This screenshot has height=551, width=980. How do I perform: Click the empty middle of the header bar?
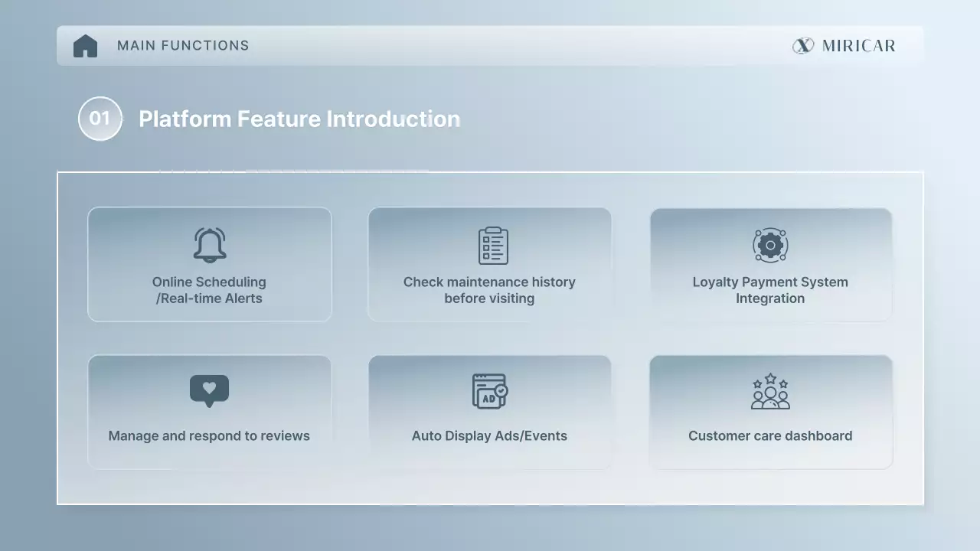click(521, 46)
